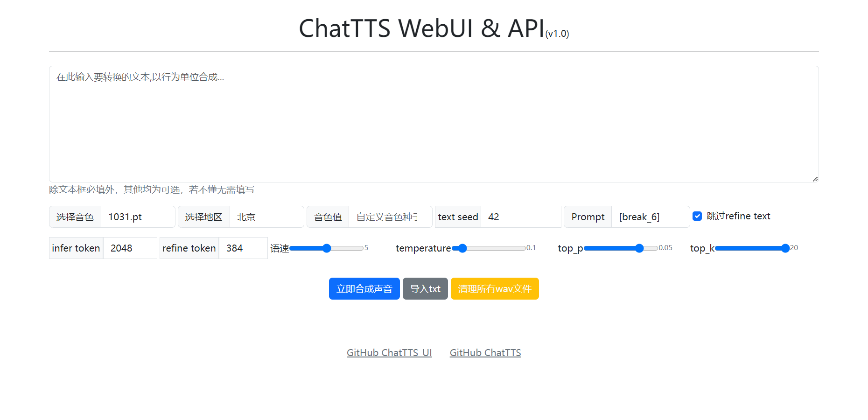Open the Prompt break dropdown
868x420 pixels.
[650, 217]
